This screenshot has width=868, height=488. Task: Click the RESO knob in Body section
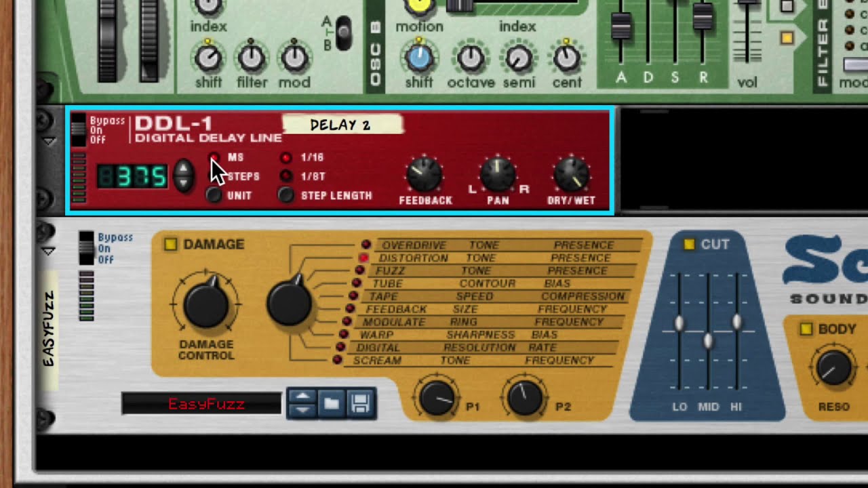click(x=833, y=369)
